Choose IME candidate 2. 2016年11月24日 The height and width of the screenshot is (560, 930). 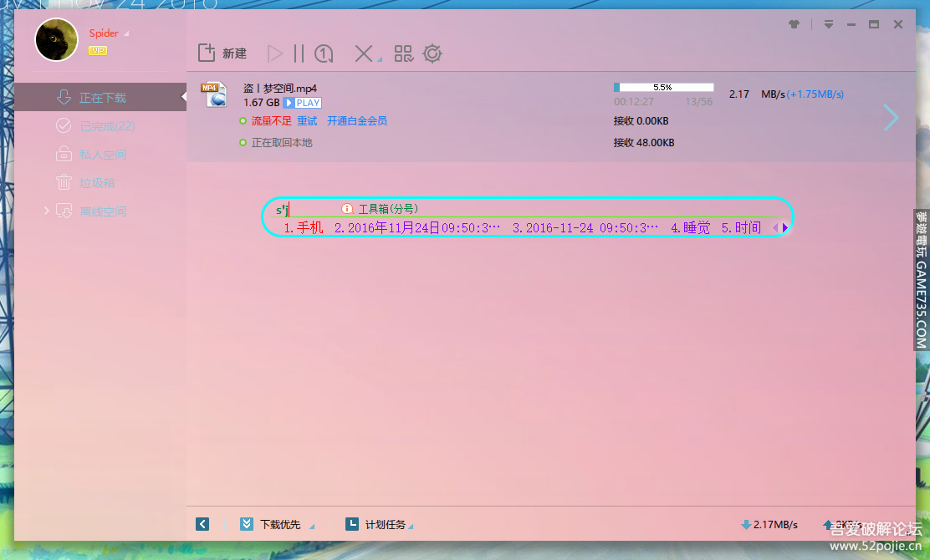click(x=417, y=227)
